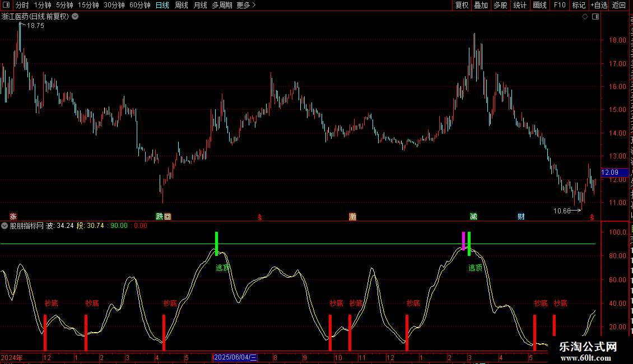633x364 pixels.
Task: Click the 标记 mark button
Action: tap(579, 5)
